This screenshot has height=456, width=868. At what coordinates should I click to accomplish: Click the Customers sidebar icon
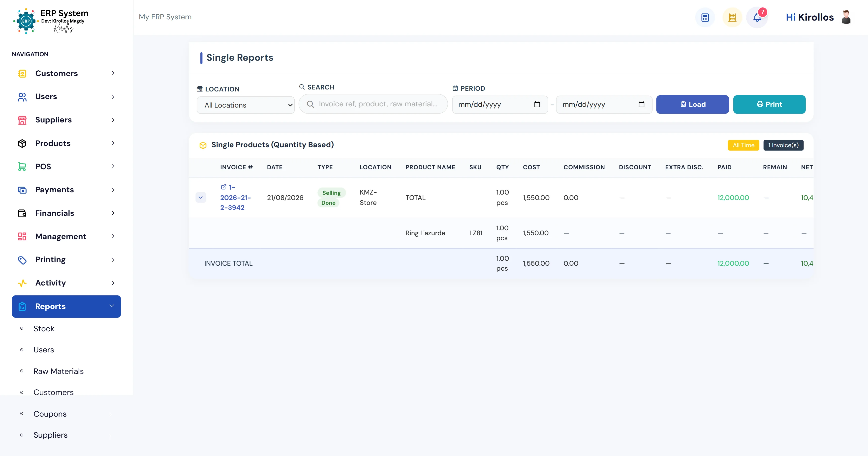click(x=22, y=73)
